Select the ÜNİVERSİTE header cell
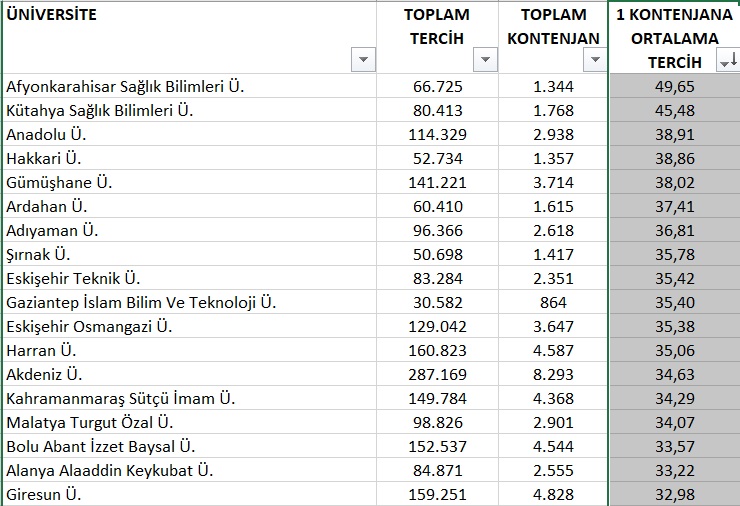 190,38
